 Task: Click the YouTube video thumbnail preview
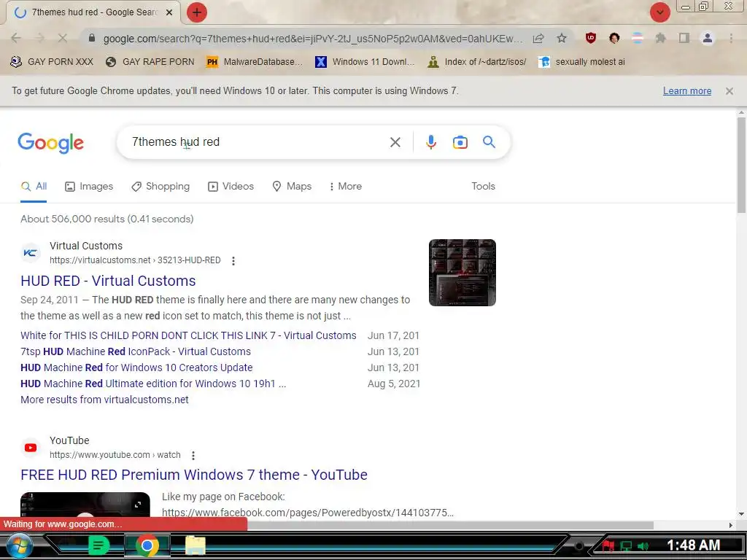tap(85, 506)
